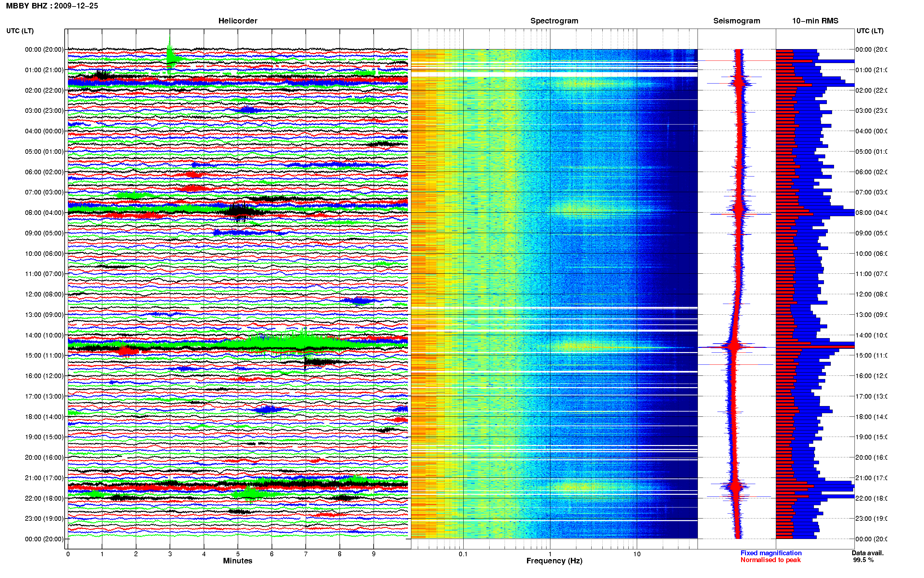Click the left 21:00 (17:00) time label
The width and height of the screenshot is (924, 578).
pos(44,478)
